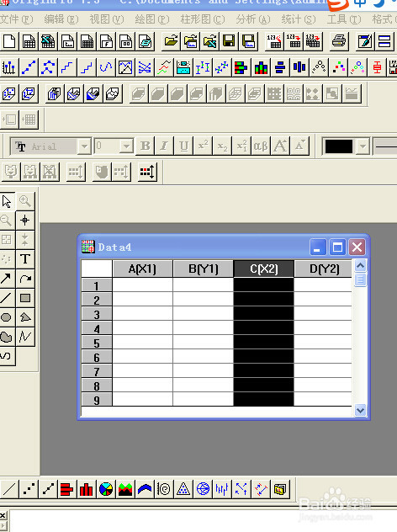The height and width of the screenshot is (532, 397).
Task: Select column header D(Y2)
Action: (x=324, y=269)
